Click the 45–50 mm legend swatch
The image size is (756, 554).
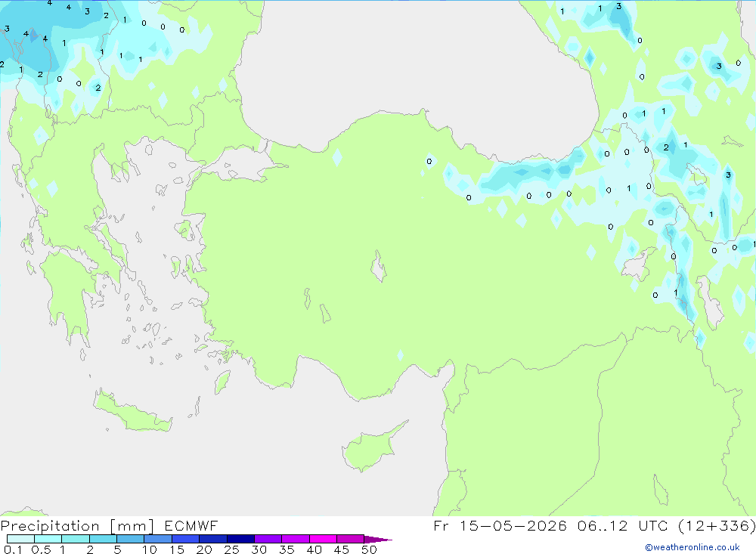point(351,539)
